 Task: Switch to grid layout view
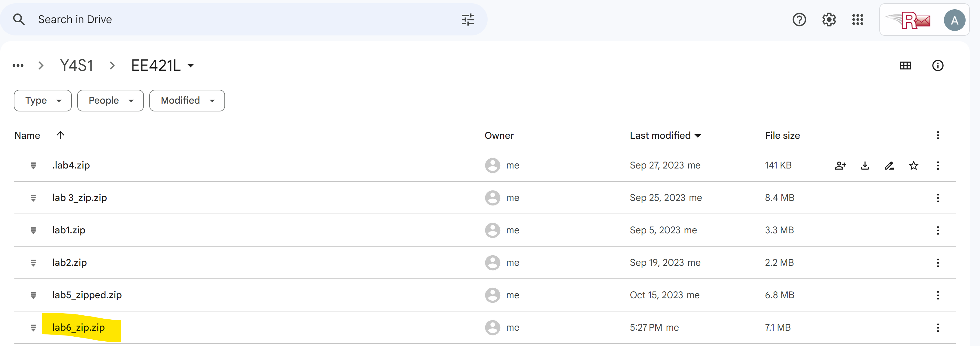tap(905, 65)
